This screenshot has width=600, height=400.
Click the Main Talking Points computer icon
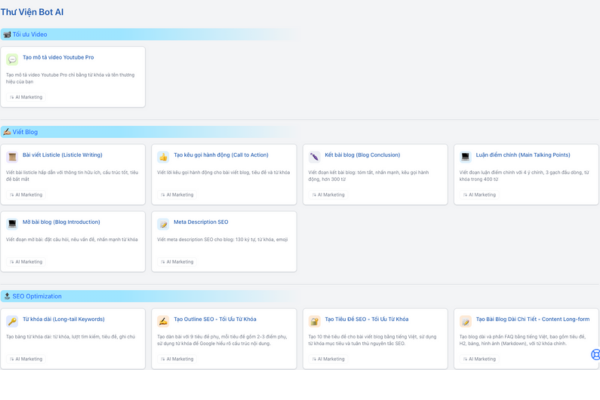click(465, 157)
